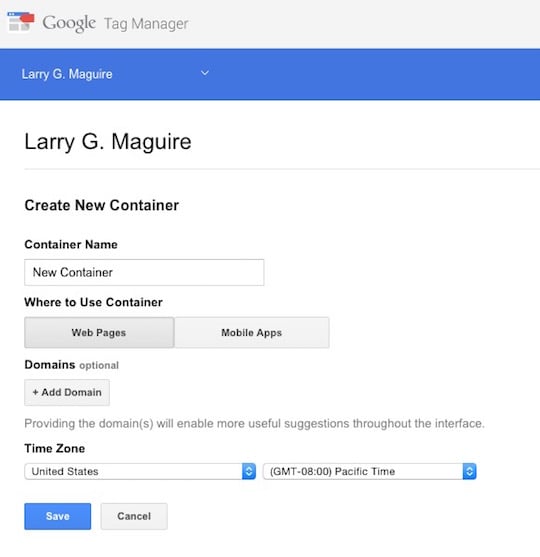Click the Domains optional label
Screen dimensions: 540x557
pos(72,365)
